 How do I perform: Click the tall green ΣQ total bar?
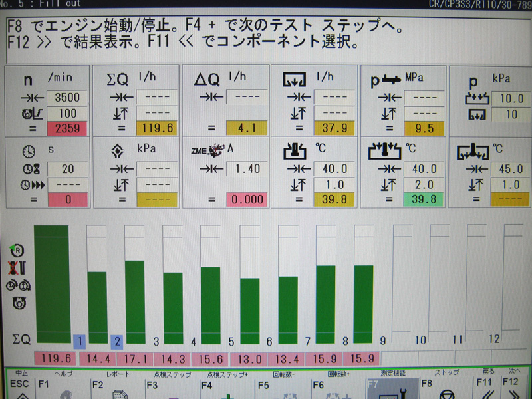click(51, 281)
